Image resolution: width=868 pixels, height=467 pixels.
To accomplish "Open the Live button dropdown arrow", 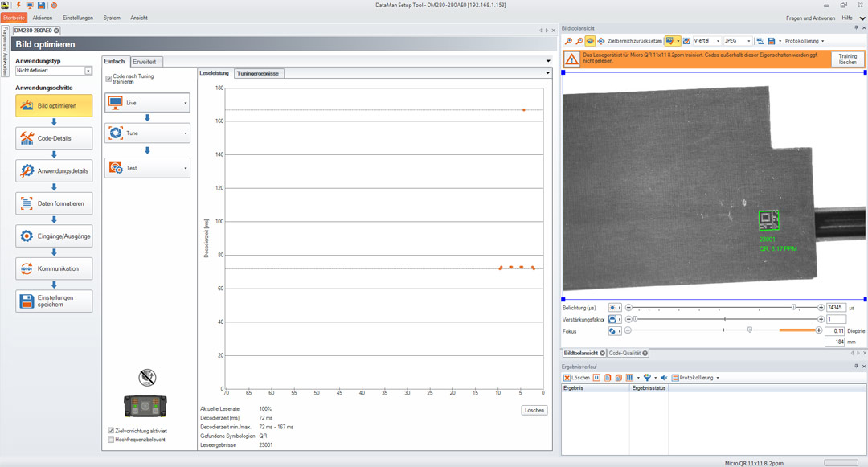I will 186,103.
